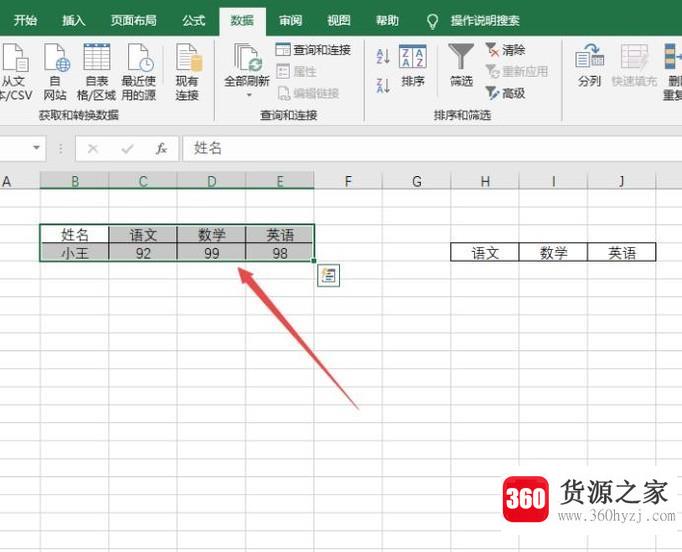This screenshot has width=682, height=552.
Task: Click the formula bar Enter checkmark
Action: tap(127, 149)
